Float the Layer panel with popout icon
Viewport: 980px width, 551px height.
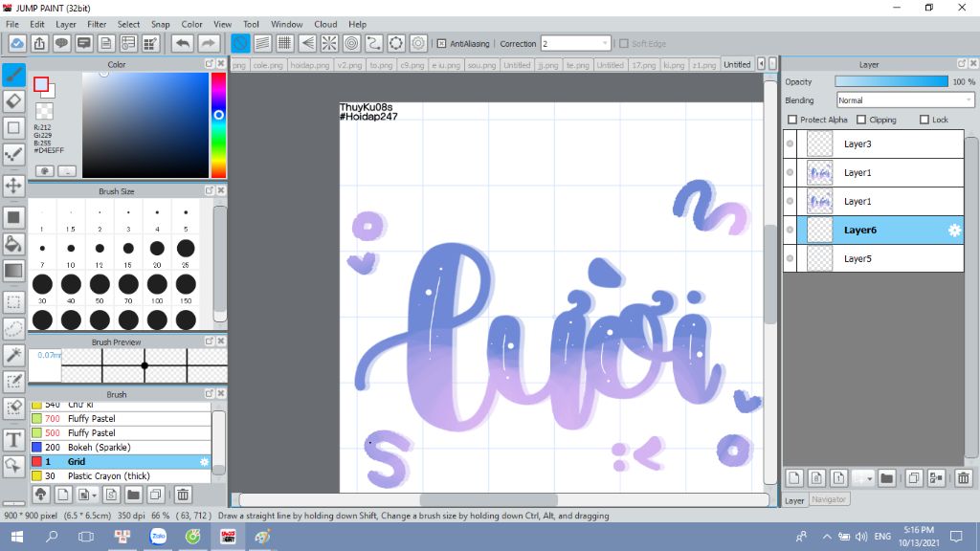(962, 64)
